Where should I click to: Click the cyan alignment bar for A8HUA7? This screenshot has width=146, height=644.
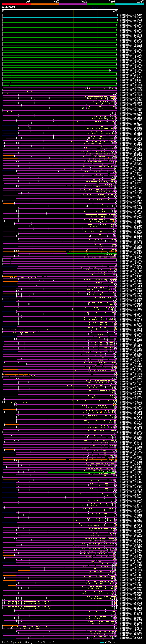60,15
